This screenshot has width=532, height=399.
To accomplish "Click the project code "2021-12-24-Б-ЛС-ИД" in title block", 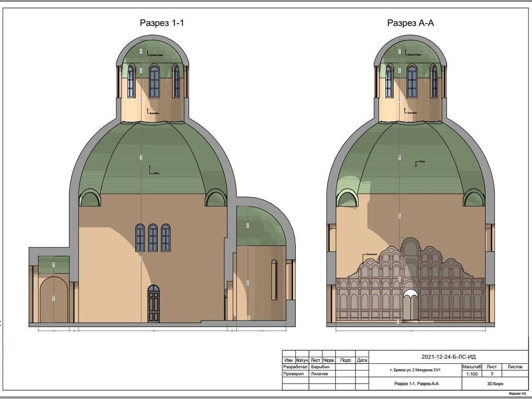I will pyautogui.click(x=448, y=357).
